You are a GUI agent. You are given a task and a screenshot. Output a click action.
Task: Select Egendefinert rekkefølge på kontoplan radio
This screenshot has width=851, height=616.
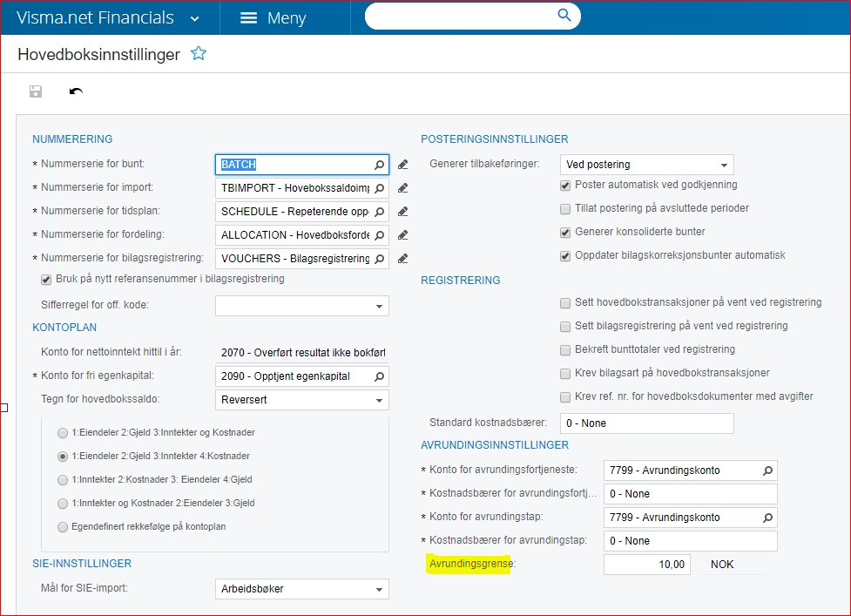[63, 527]
